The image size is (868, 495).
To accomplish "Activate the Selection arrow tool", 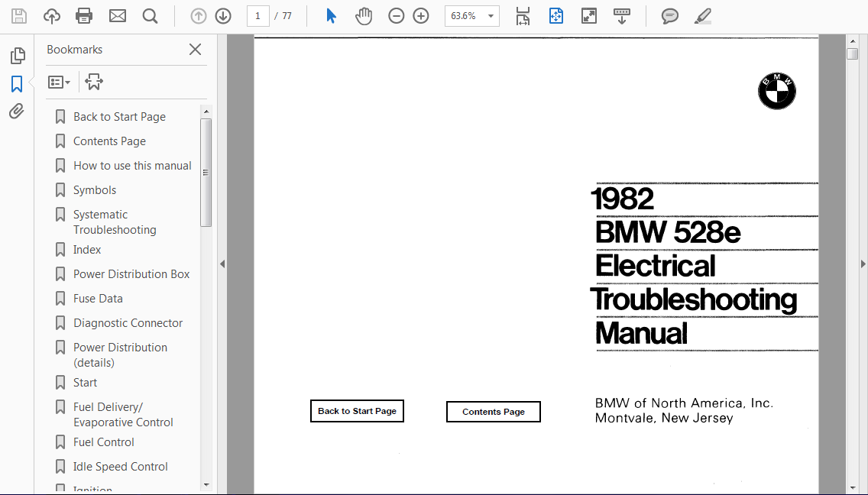I will [x=331, y=16].
